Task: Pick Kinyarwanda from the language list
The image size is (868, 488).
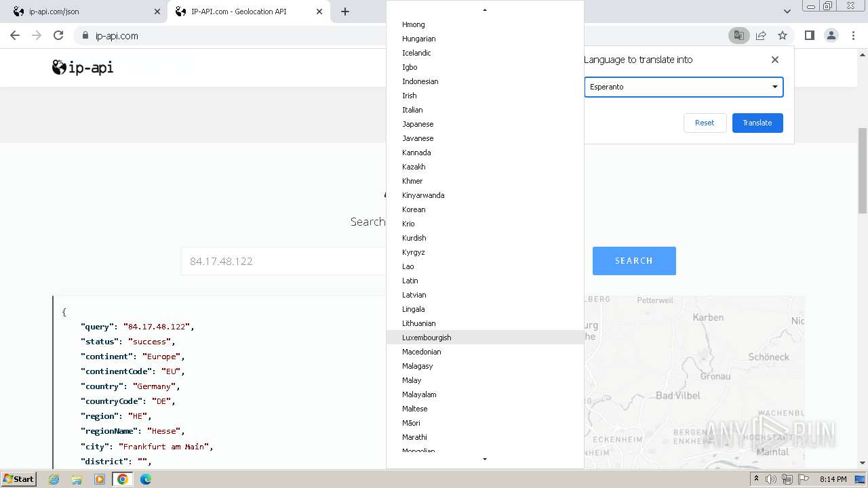Action: click(485, 195)
